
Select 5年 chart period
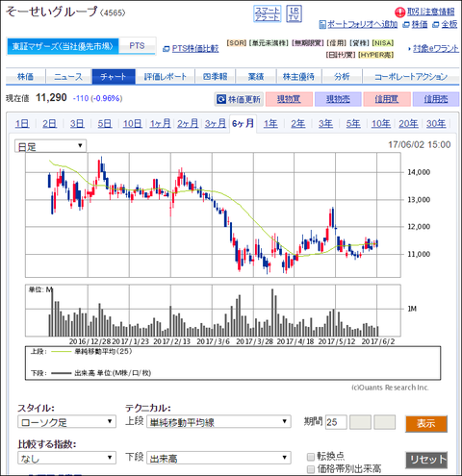click(353, 124)
